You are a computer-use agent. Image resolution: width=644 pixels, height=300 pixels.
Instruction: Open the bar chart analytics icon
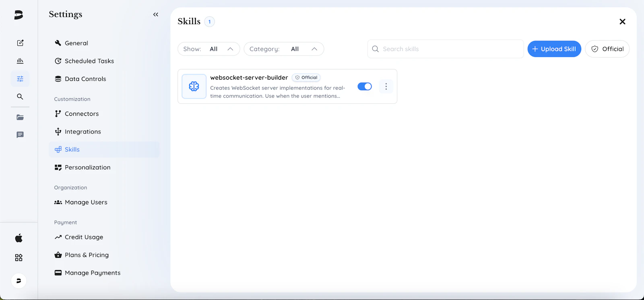click(x=20, y=61)
